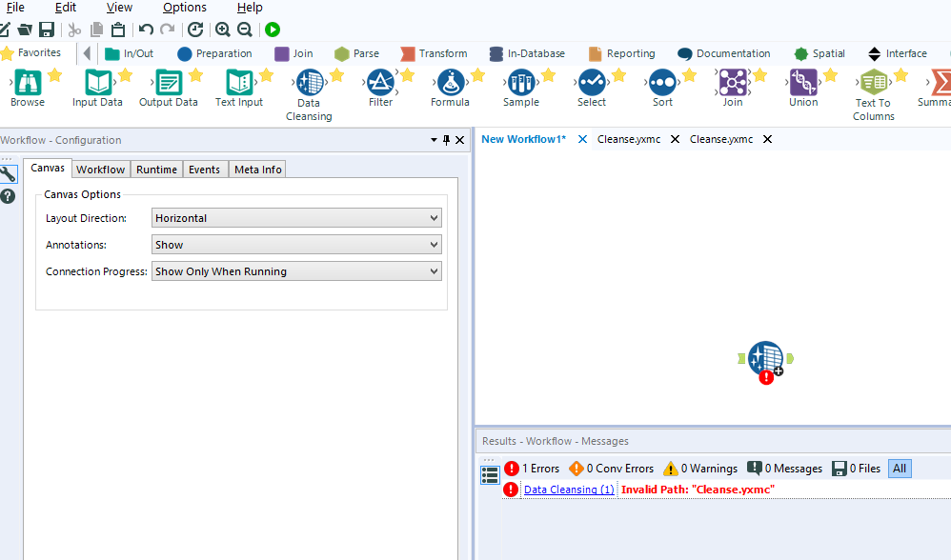The width and height of the screenshot is (951, 560).
Task: Switch to the Runtime configuration tab
Action: click(156, 169)
